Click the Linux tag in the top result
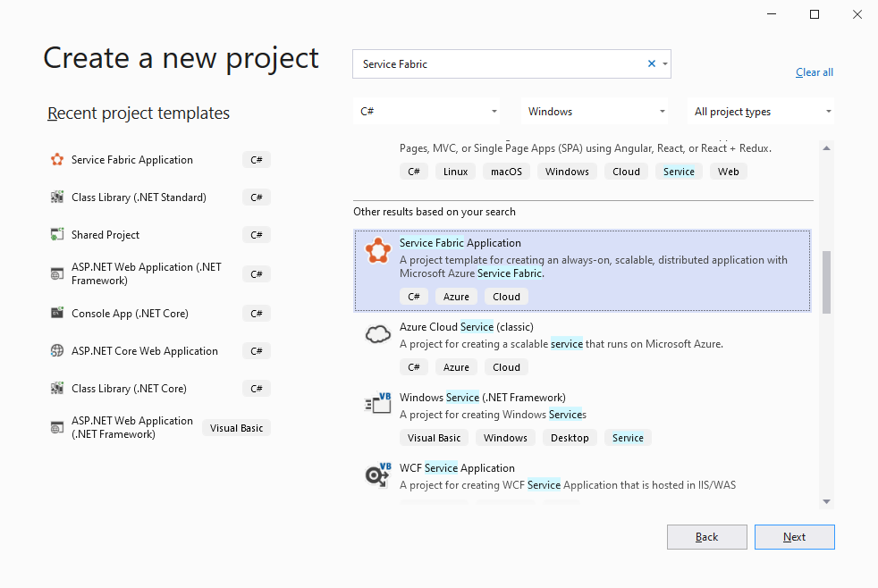Screen dimensions: 878x588 (x=455, y=172)
